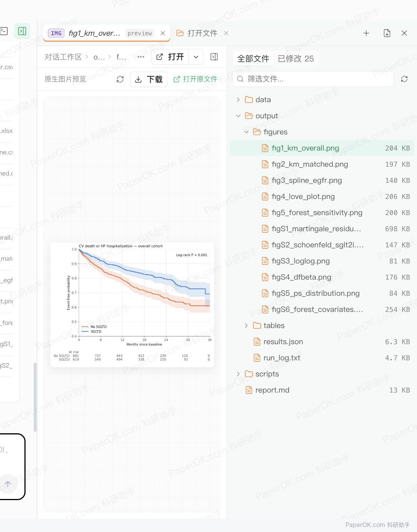Click the 打开 button
This screenshot has width=417, height=532.
pyautogui.click(x=170, y=57)
